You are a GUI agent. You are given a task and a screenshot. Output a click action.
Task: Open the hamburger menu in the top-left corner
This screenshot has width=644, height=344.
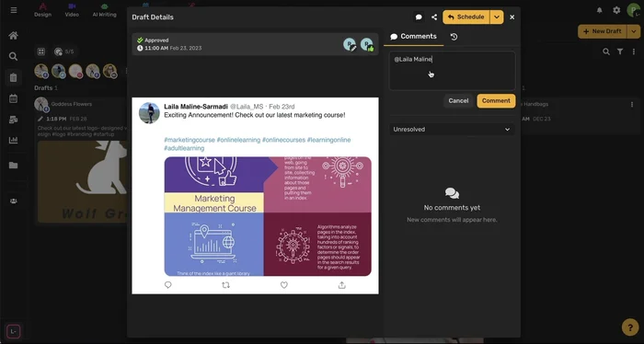(14, 10)
